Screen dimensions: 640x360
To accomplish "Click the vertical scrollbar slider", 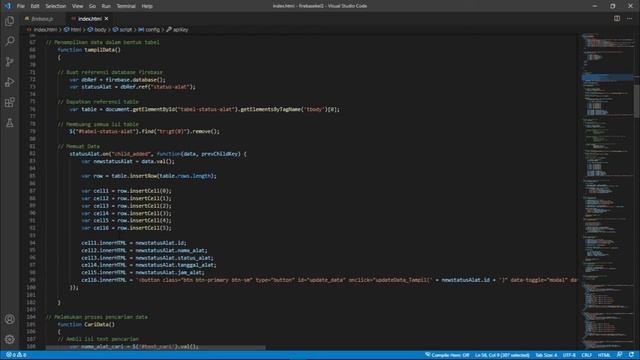I will pos(637,101).
